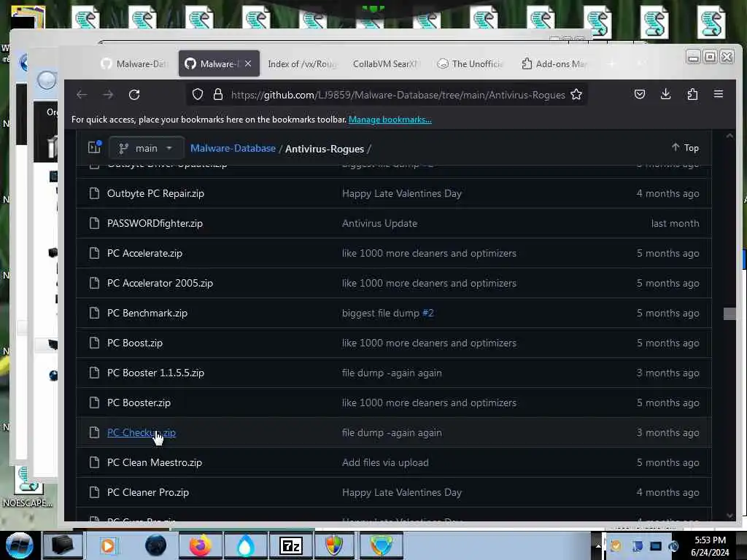747x560 pixels.
Task: Show hidden system tray icons arrow
Action: coord(598,546)
